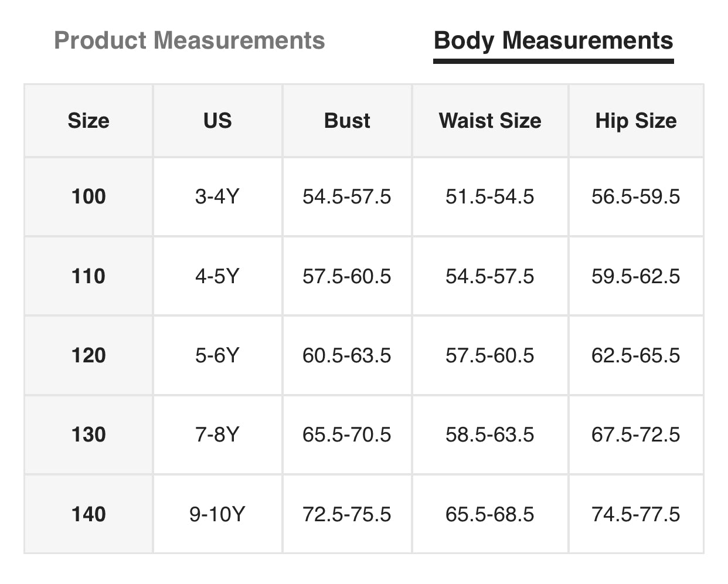Click the Waist Size column header

click(490, 121)
